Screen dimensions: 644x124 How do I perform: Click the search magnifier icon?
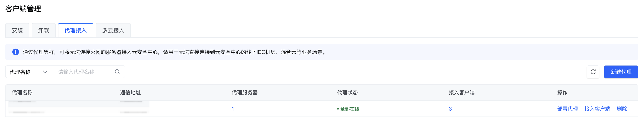tap(117, 72)
